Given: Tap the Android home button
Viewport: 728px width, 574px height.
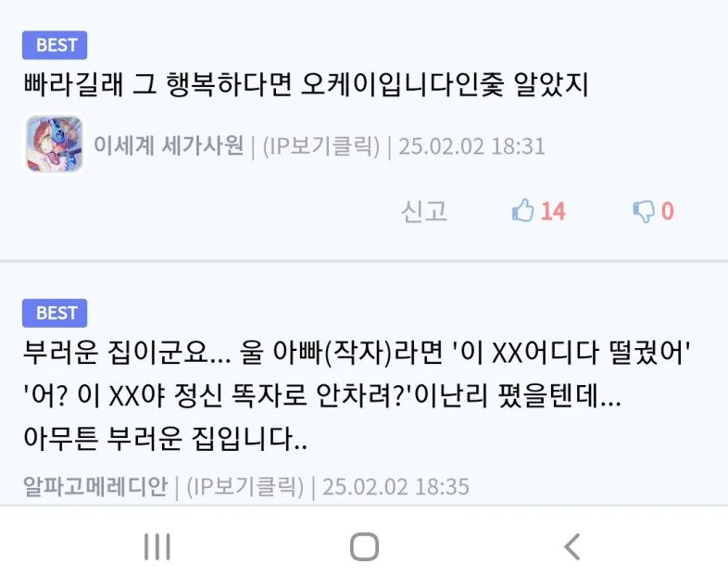Looking at the screenshot, I should 365,546.
